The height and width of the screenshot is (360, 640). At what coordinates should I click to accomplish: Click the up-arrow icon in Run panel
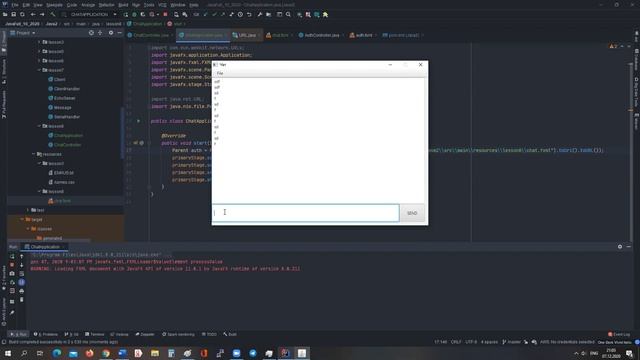tap(22, 256)
